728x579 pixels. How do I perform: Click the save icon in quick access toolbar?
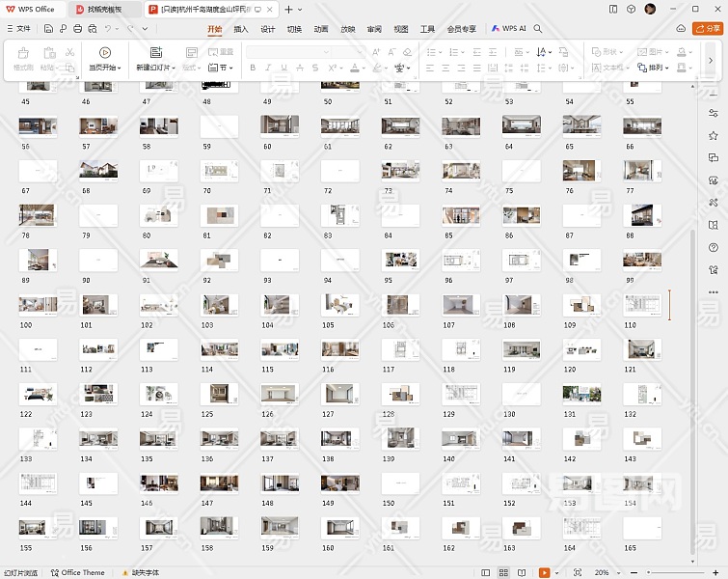(x=48, y=29)
